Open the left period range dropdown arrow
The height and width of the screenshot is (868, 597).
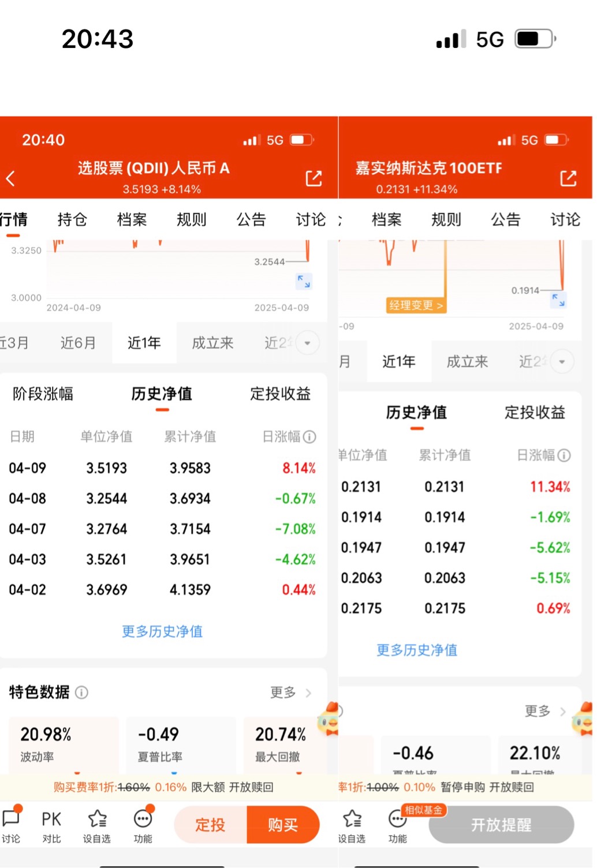pos(307,343)
